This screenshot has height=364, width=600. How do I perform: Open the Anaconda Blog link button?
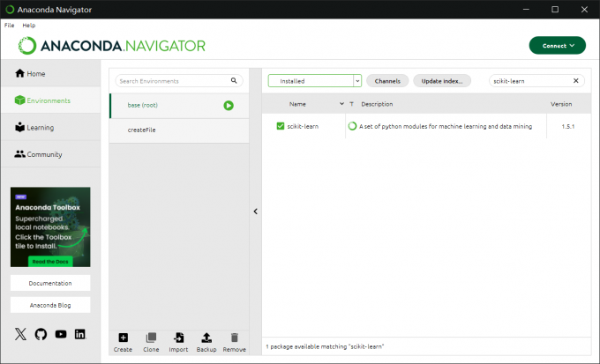50,305
